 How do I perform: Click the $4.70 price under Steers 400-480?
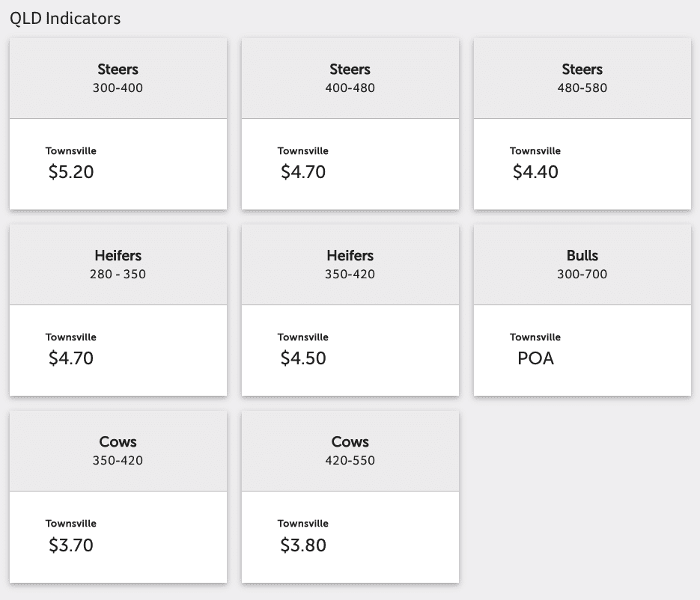click(303, 172)
